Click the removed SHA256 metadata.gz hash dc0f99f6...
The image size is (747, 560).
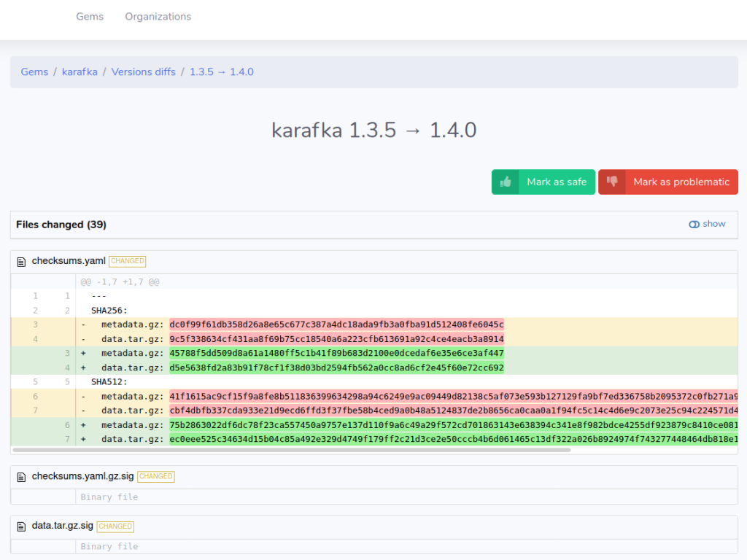tap(336, 324)
